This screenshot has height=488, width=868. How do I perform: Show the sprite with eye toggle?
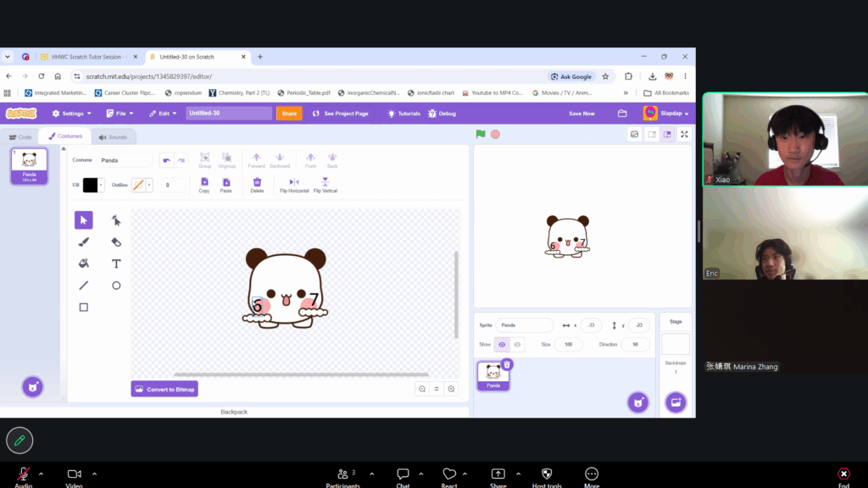pos(502,345)
